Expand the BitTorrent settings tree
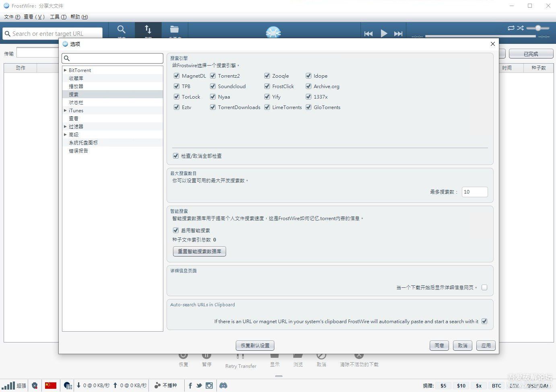Viewport: 556px width, 392px height. [x=65, y=70]
